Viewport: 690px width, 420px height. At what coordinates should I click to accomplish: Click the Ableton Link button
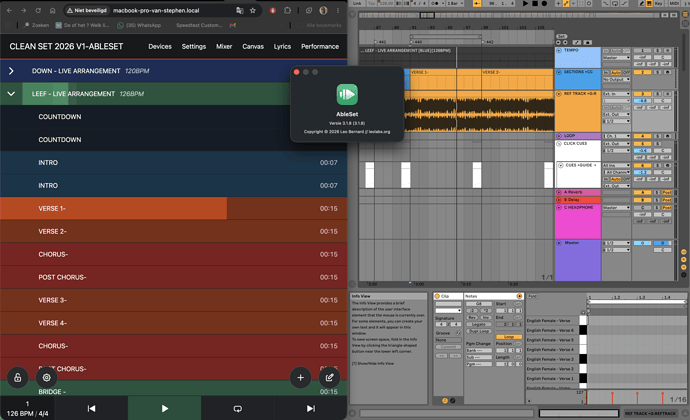(x=357, y=4)
